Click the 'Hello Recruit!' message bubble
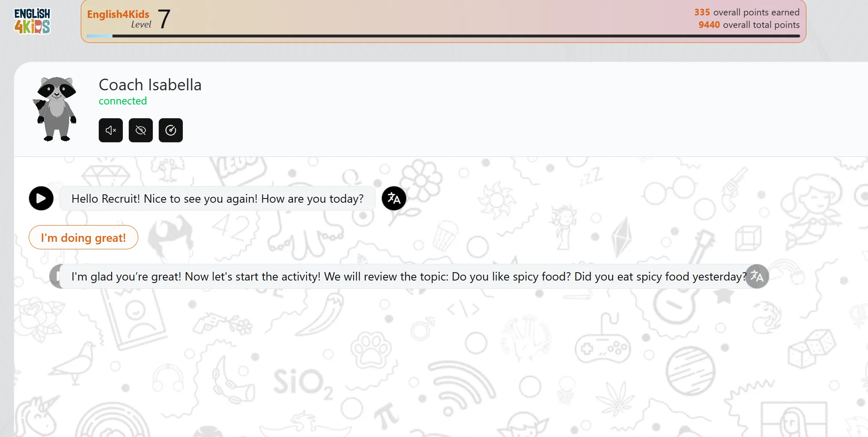 [217, 199]
